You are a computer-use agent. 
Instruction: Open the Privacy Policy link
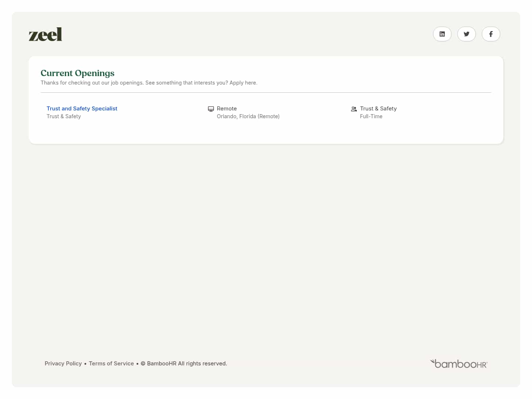[x=63, y=364]
